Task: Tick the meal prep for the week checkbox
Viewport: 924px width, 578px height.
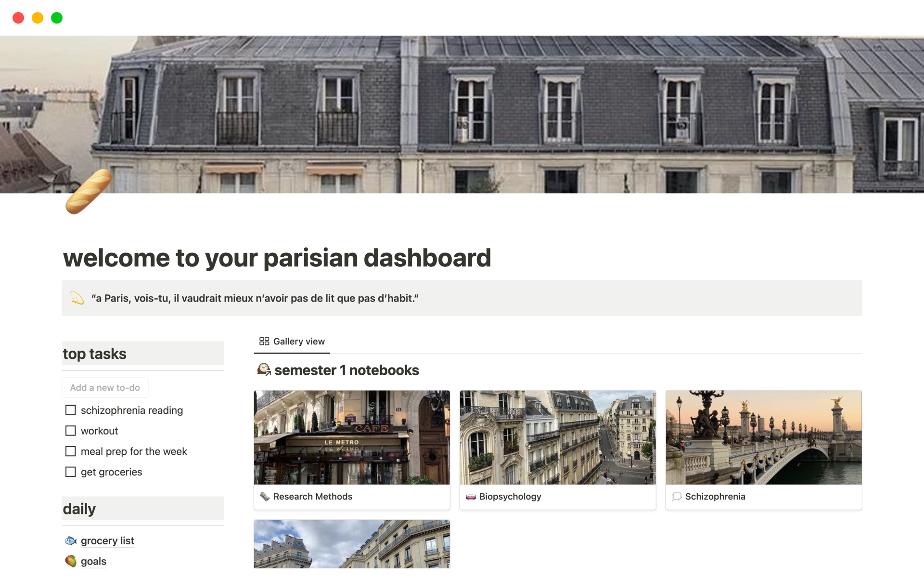Action: (x=71, y=451)
